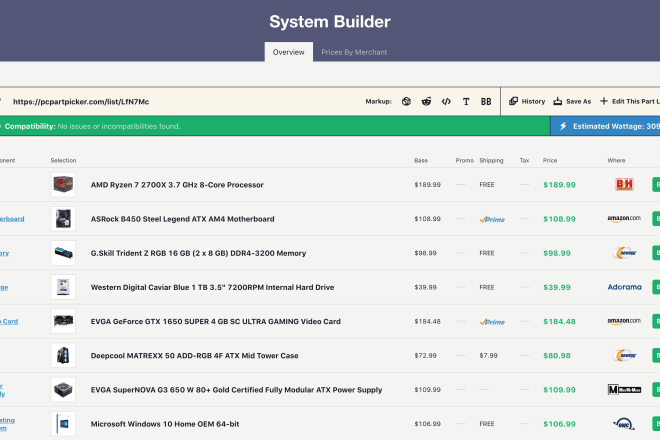Viewport: 660px width, 440px height.
Task: Open the ASRock B450 motherboard thumbnail
Action: [63, 219]
